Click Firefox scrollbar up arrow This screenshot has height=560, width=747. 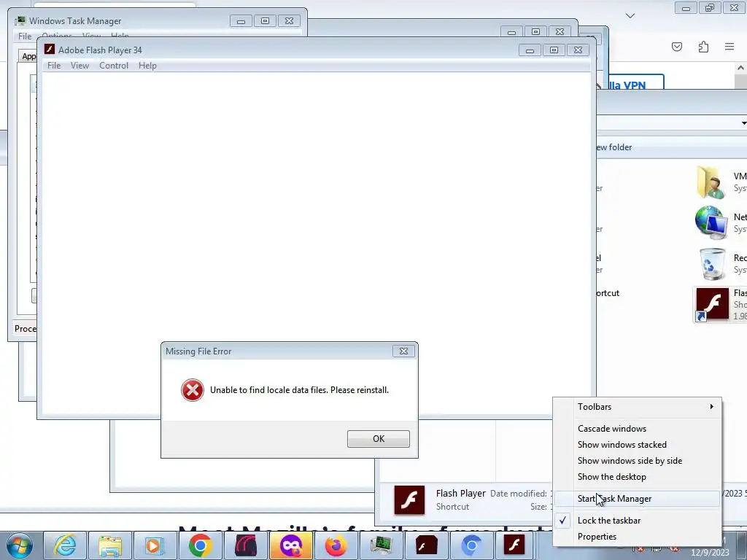tap(741, 68)
